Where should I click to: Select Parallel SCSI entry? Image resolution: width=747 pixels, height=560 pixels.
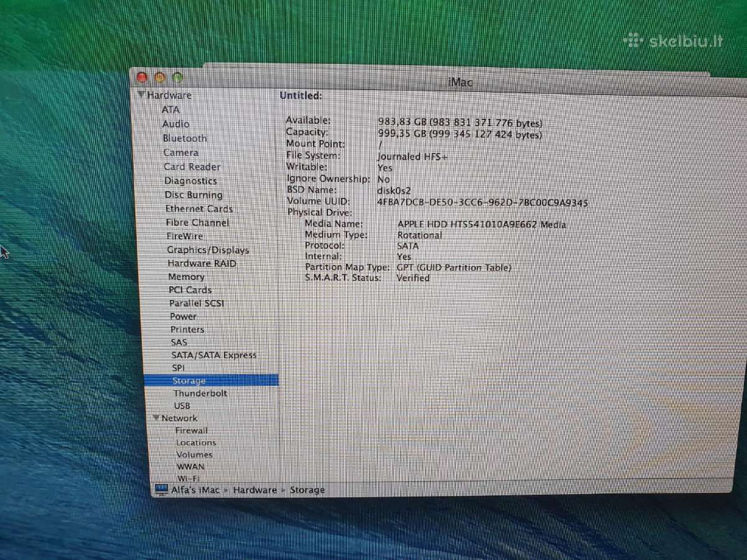coord(197,303)
